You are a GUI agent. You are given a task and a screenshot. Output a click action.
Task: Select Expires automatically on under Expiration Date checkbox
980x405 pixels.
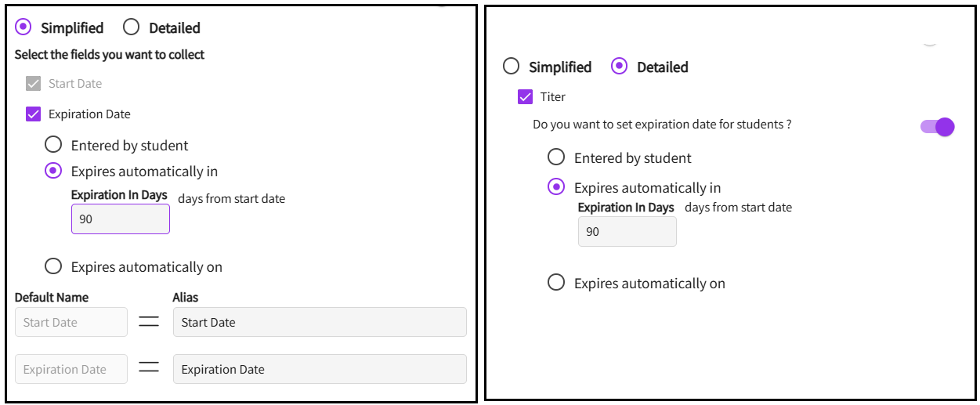53,266
